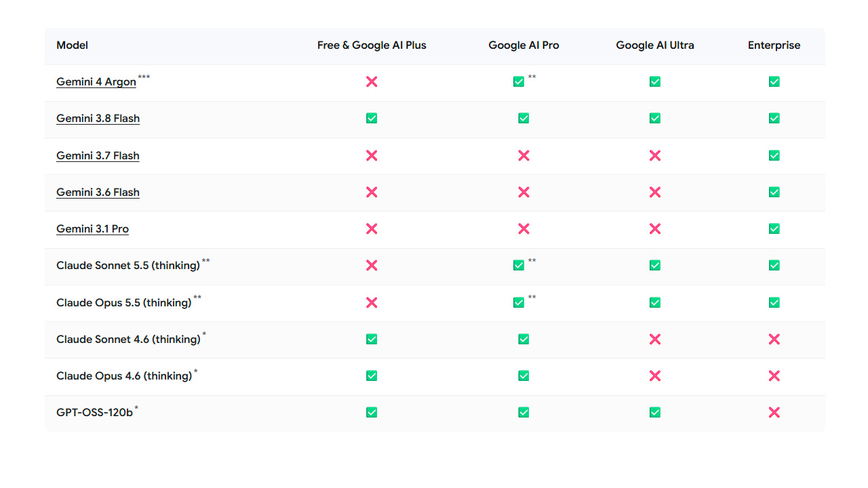Click the green check for GPT-OSS-120b under Google AI Ultra
The width and height of the screenshot is (868, 488).
(x=655, y=413)
